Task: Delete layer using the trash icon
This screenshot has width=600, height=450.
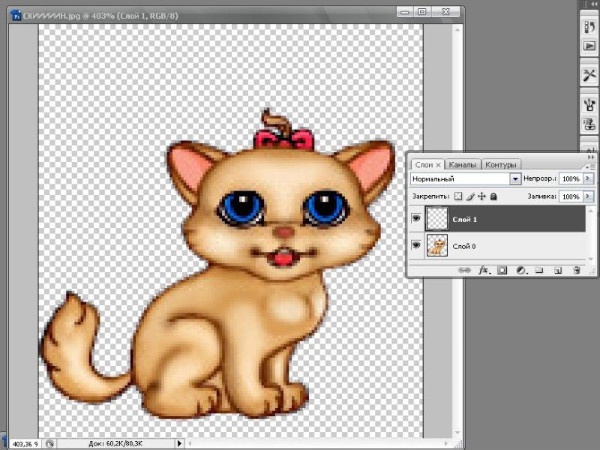Action: click(x=577, y=270)
